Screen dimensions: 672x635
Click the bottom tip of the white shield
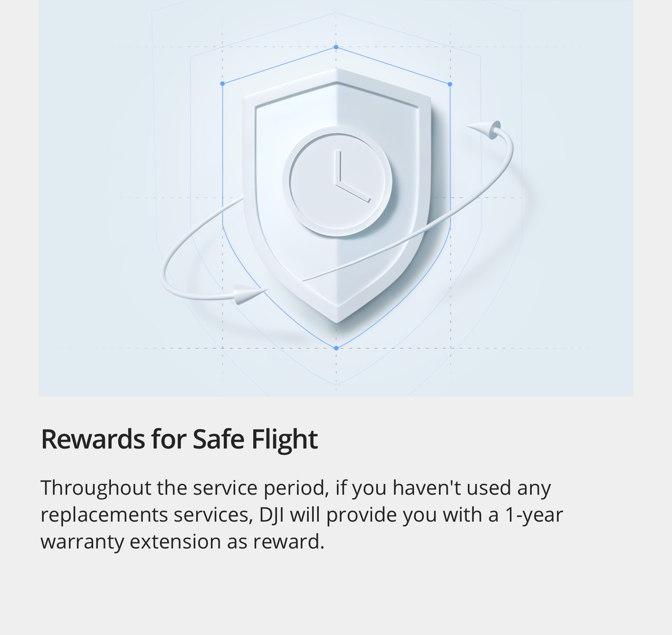(x=337, y=321)
